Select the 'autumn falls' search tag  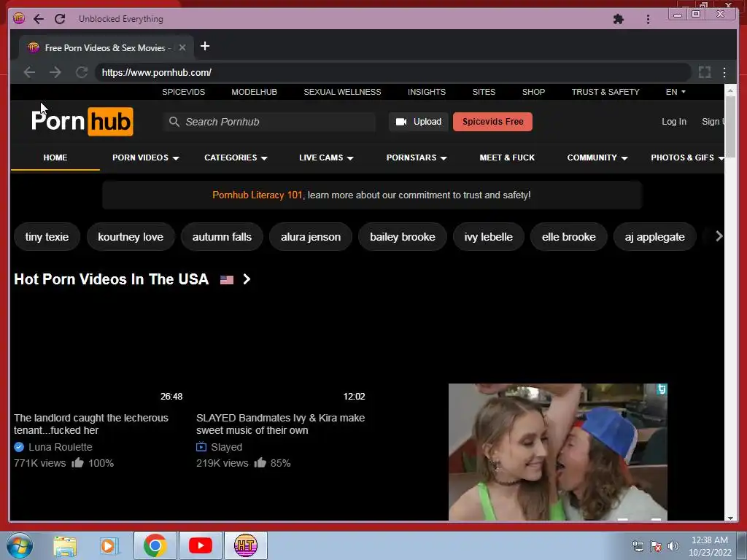[x=222, y=237]
